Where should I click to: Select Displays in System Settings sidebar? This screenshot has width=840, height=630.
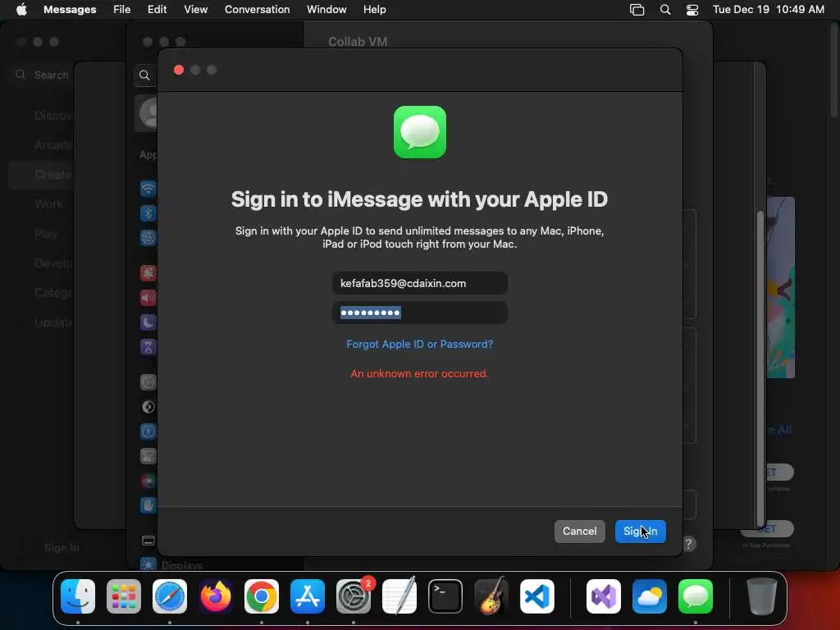pyautogui.click(x=181, y=565)
